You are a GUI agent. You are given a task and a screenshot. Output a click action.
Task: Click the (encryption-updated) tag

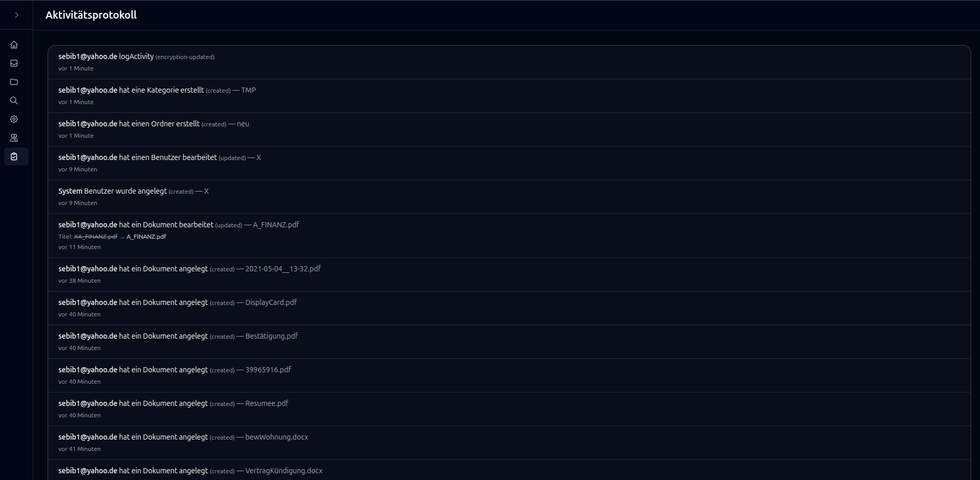coord(185,57)
